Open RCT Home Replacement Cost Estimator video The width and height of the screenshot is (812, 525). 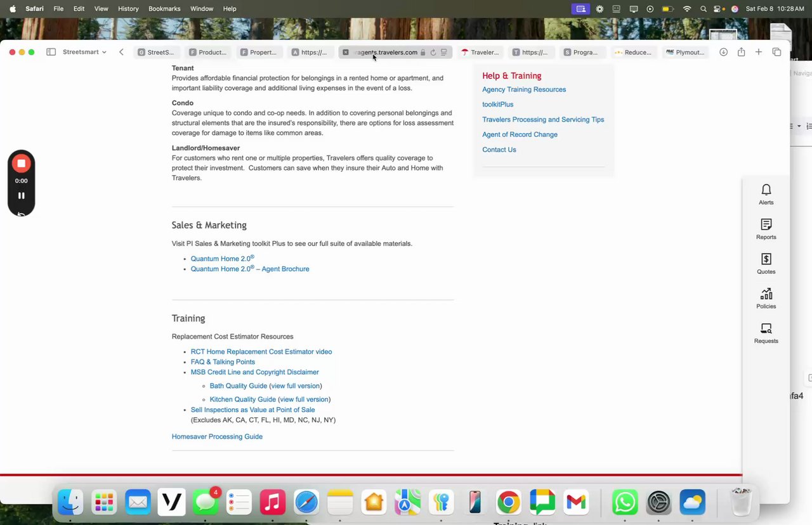coord(261,352)
